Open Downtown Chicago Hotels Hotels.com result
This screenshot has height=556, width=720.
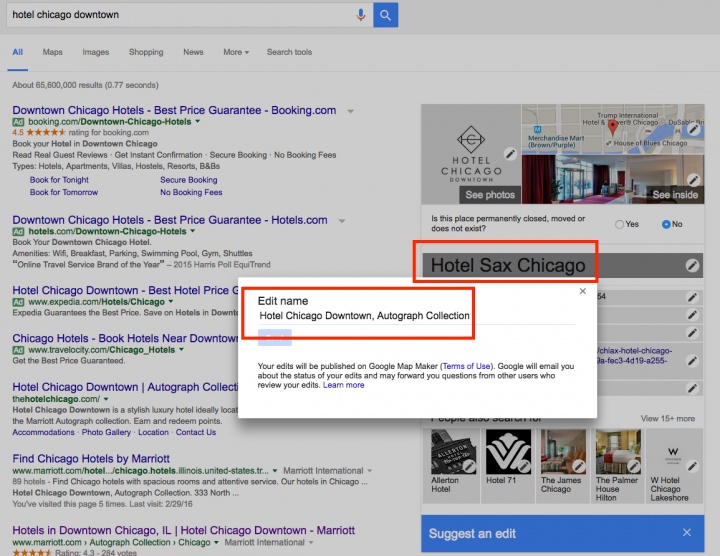point(170,220)
